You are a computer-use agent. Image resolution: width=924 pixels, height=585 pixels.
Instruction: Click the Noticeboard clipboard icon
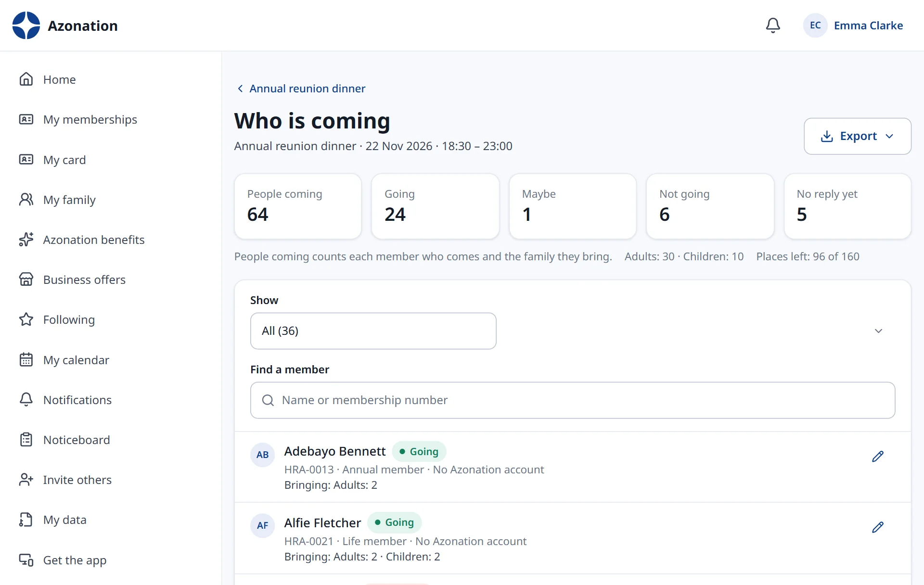(x=26, y=440)
